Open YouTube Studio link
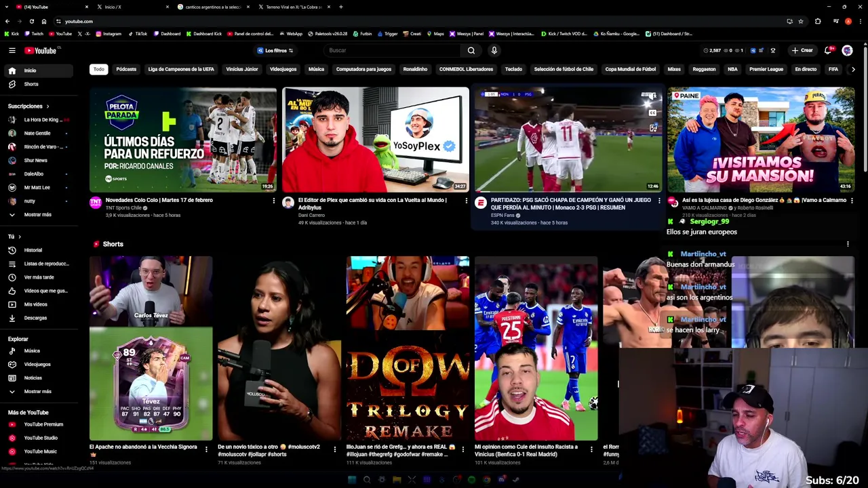868x488 pixels. [x=39, y=438]
